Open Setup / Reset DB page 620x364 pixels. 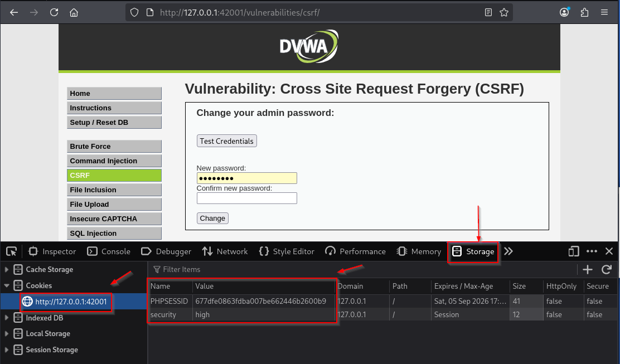tap(114, 123)
